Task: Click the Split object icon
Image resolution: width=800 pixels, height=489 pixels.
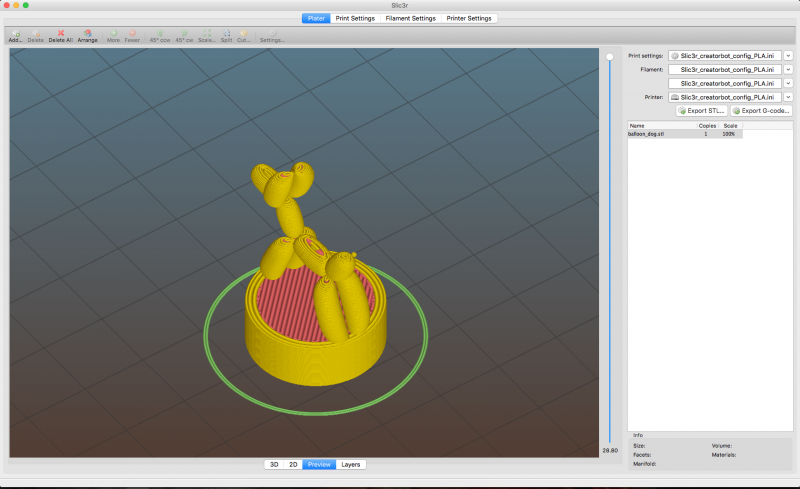Action: click(226, 35)
